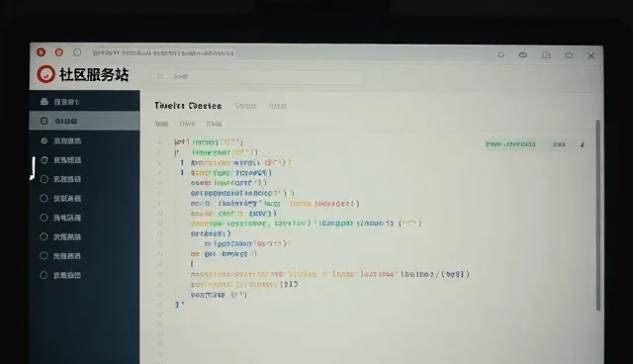Select the highlighted sidebar item with the square icon
Image resolution: width=633 pixels, height=364 pixels.
(x=84, y=121)
